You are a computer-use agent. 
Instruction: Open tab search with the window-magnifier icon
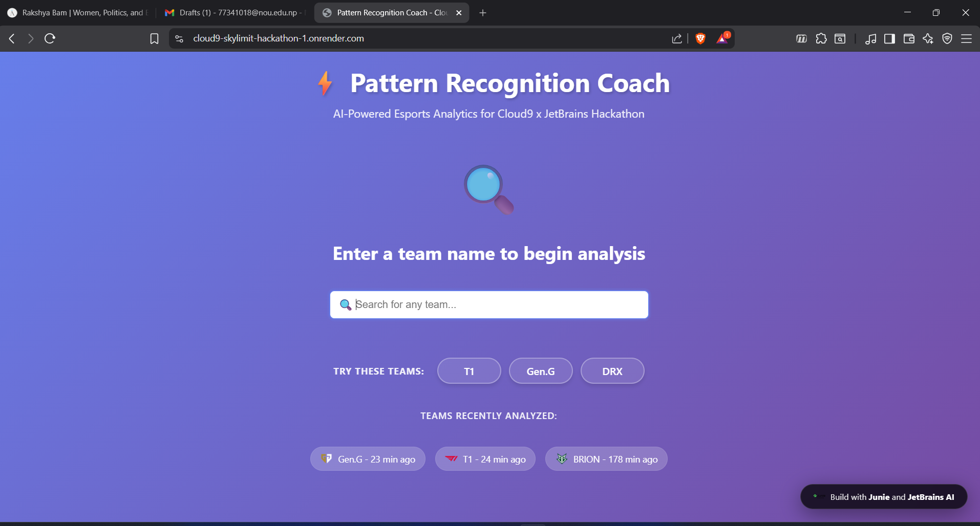click(839, 38)
